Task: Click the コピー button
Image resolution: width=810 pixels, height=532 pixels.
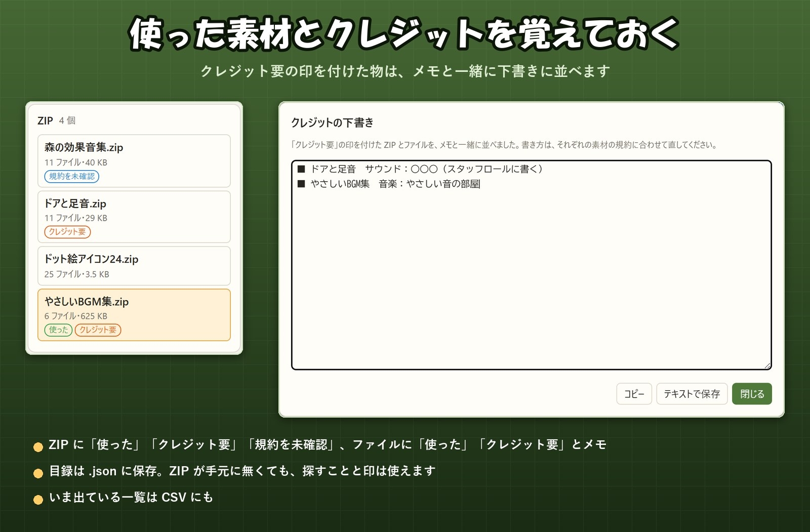Action: (x=634, y=394)
